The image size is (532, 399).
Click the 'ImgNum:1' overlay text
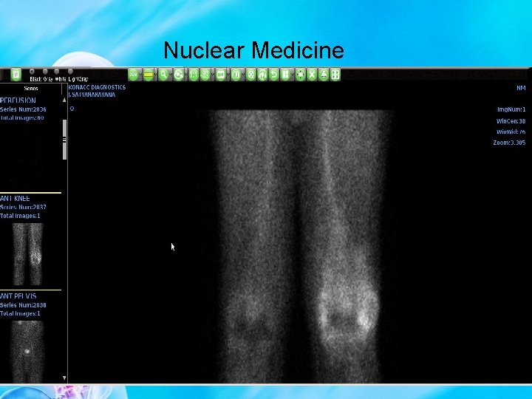click(511, 109)
